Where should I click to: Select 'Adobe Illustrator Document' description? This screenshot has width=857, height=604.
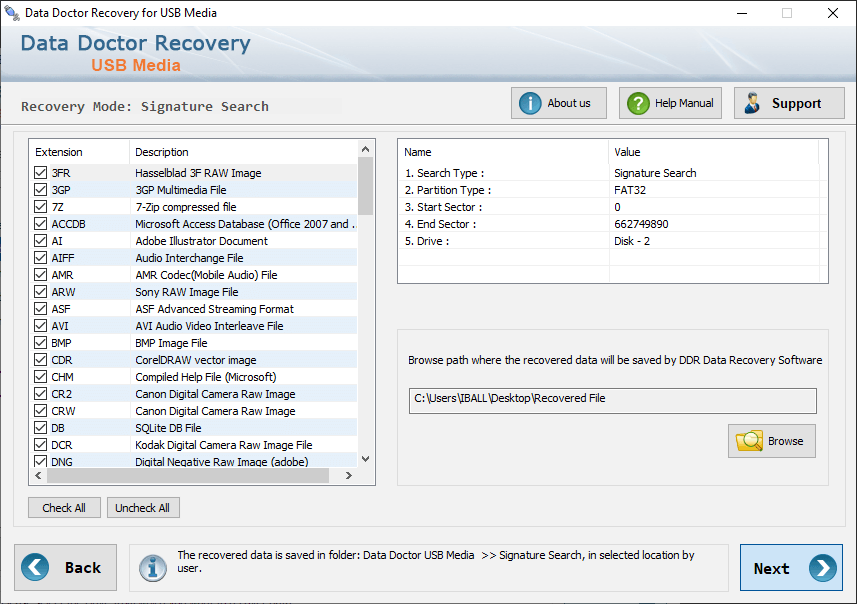(x=201, y=241)
